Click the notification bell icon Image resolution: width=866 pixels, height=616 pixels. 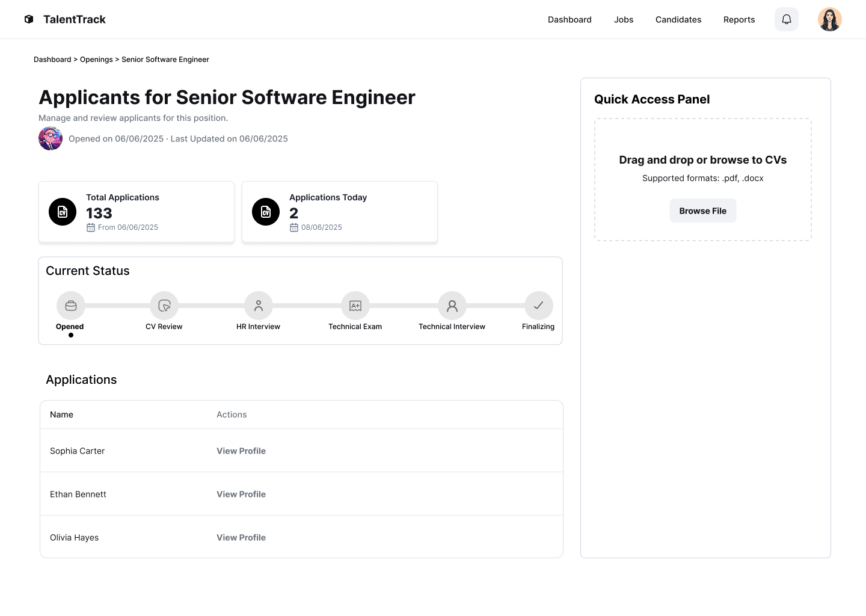[x=786, y=19]
